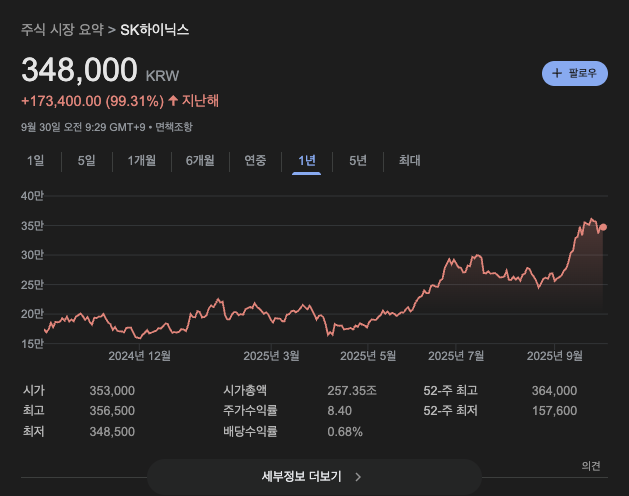Select the 6개월 range tab
Image resolution: width=629 pixels, height=496 pixels.
[200, 161]
